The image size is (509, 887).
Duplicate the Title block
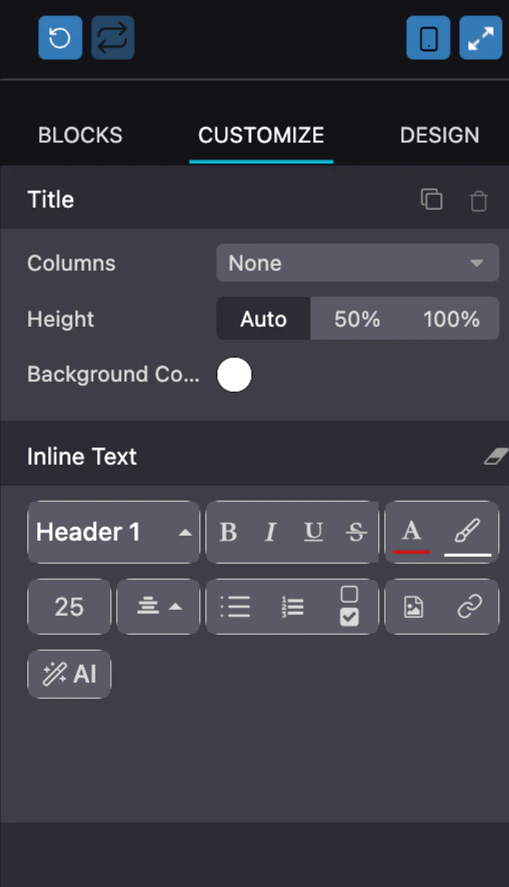tap(432, 200)
